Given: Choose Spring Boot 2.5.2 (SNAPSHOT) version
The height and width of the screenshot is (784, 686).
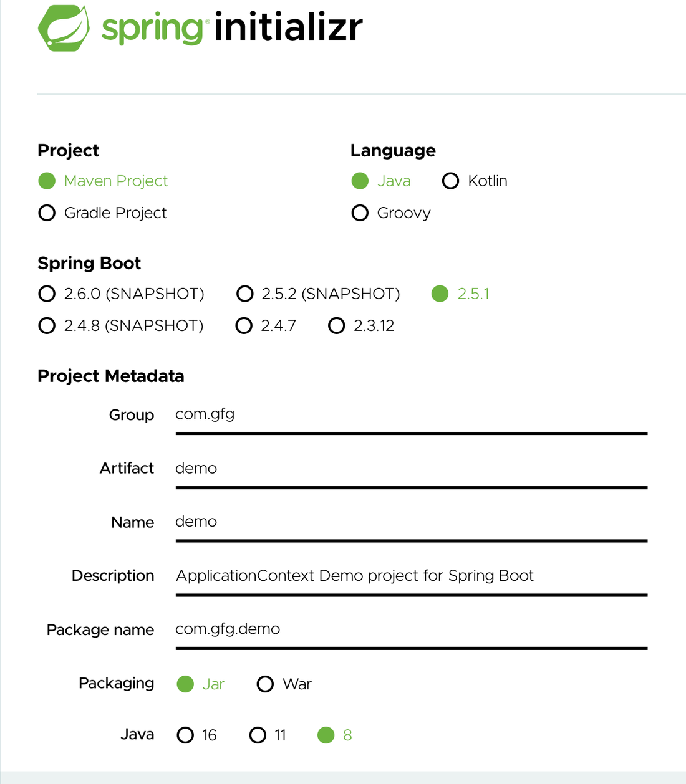Looking at the screenshot, I should 245,294.
